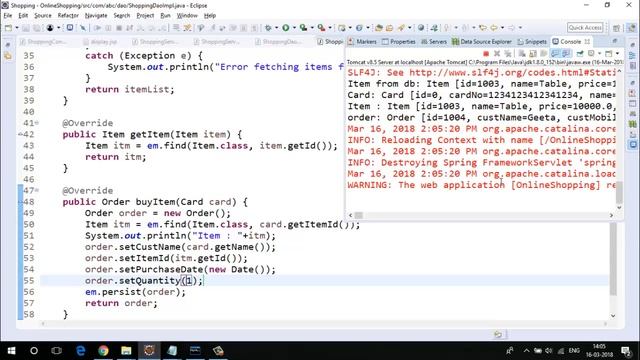Screen dimensions: 640x360
Task: Click the Run Last Tool icon
Action: (322, 28)
